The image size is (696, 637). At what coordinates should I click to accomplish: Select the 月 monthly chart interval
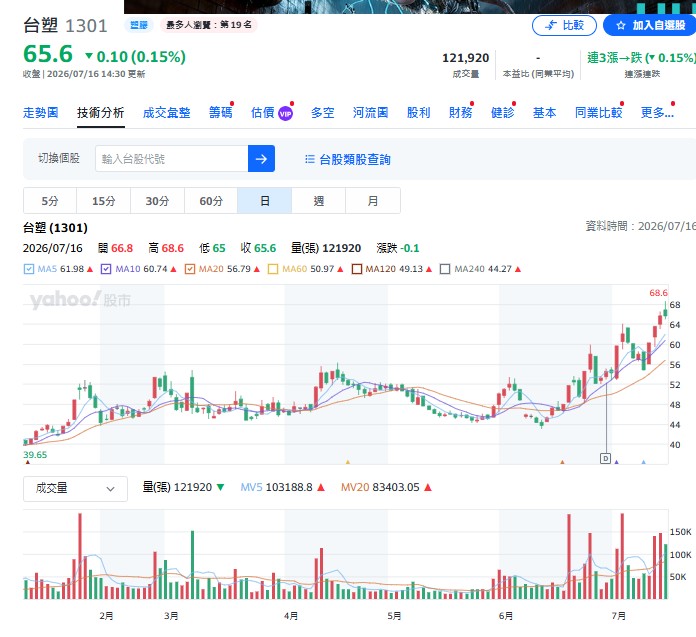[x=372, y=201]
